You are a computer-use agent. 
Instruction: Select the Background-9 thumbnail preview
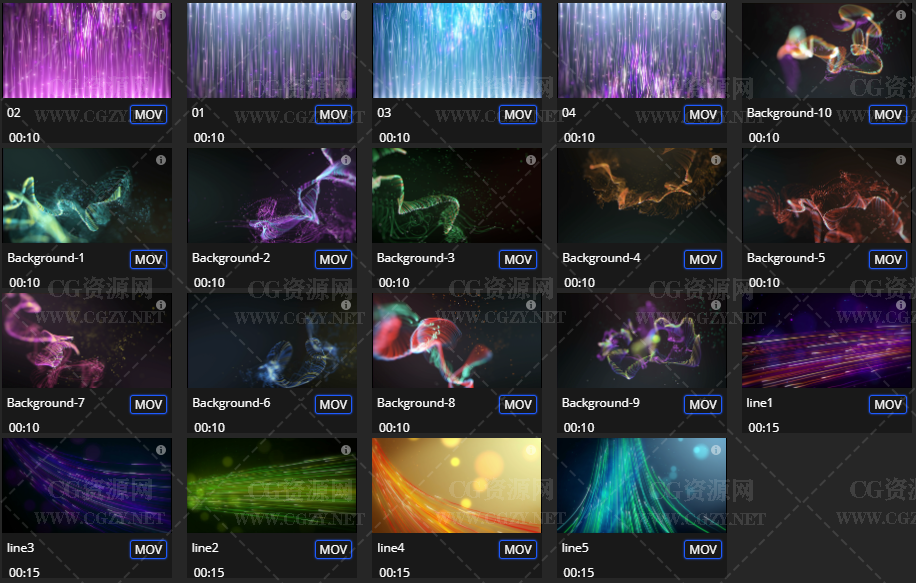tap(641, 340)
